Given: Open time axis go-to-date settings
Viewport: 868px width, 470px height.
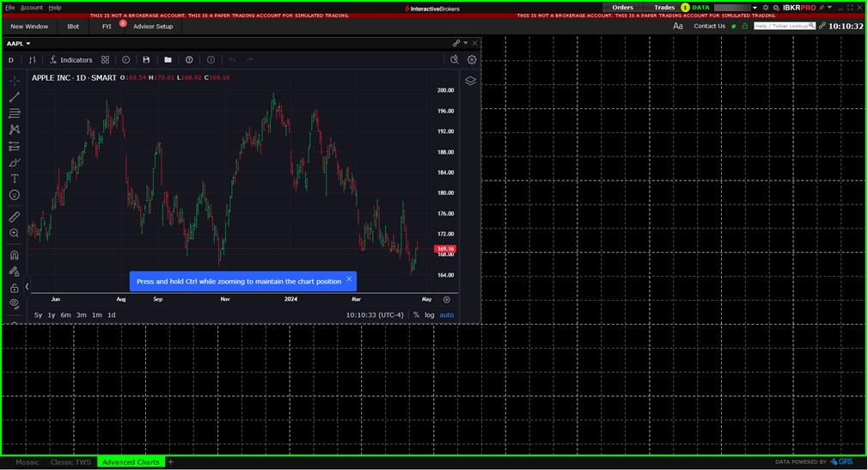Looking at the screenshot, I should click(447, 300).
